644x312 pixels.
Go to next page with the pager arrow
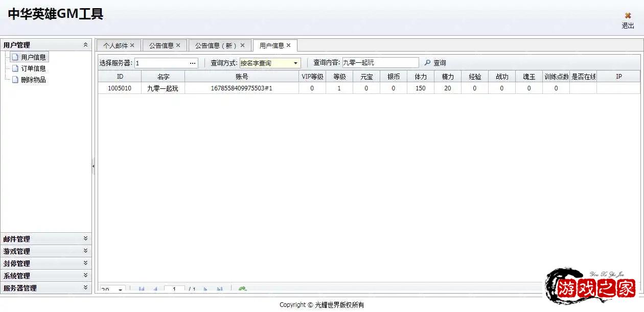205,289
